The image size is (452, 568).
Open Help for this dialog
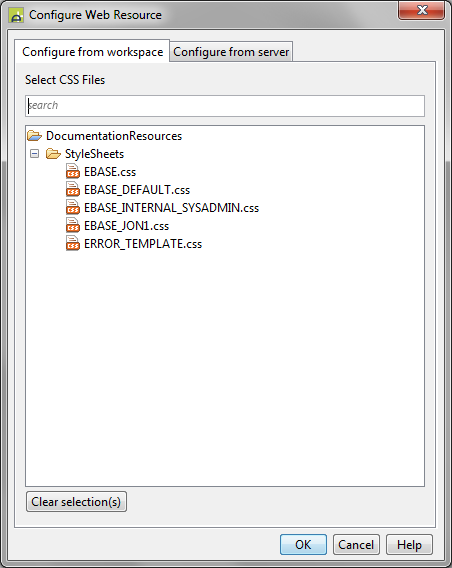point(409,544)
